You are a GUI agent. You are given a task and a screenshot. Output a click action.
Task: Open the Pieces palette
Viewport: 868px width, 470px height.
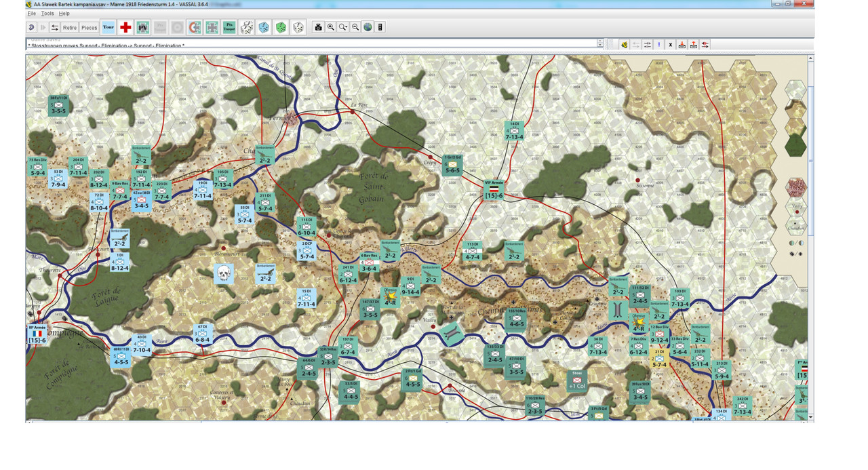[x=90, y=28]
